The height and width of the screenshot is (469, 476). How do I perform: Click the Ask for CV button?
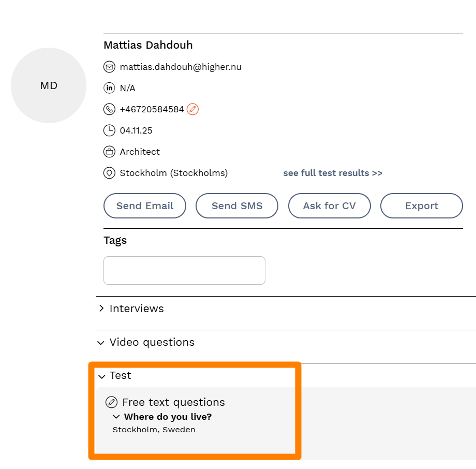(329, 206)
